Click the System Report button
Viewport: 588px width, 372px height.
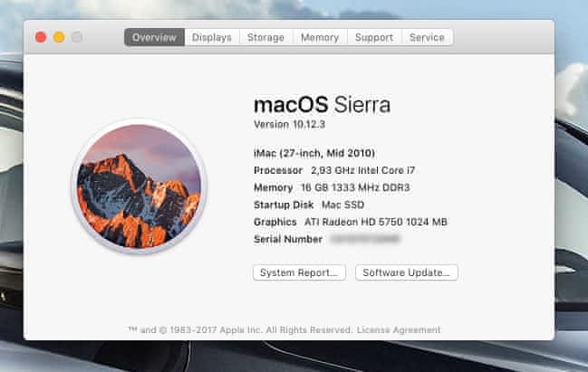(299, 272)
